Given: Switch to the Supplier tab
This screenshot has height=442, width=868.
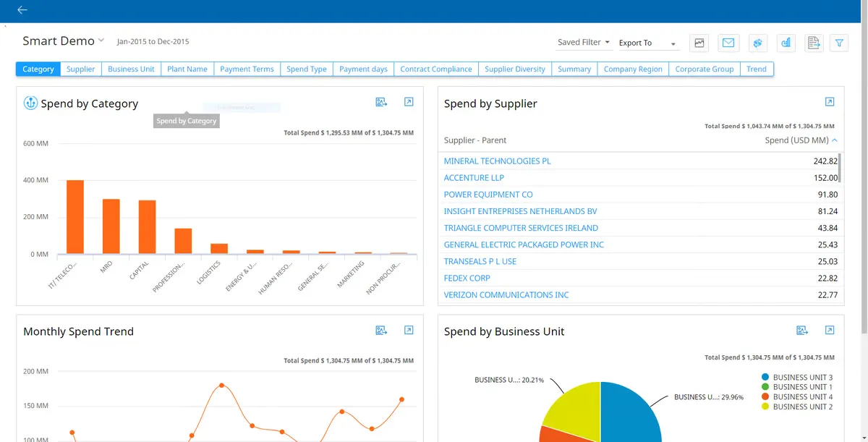Looking at the screenshot, I should coord(81,69).
